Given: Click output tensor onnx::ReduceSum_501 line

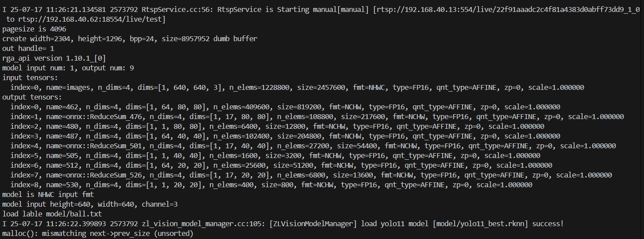Looking at the screenshot, I should (313, 146).
